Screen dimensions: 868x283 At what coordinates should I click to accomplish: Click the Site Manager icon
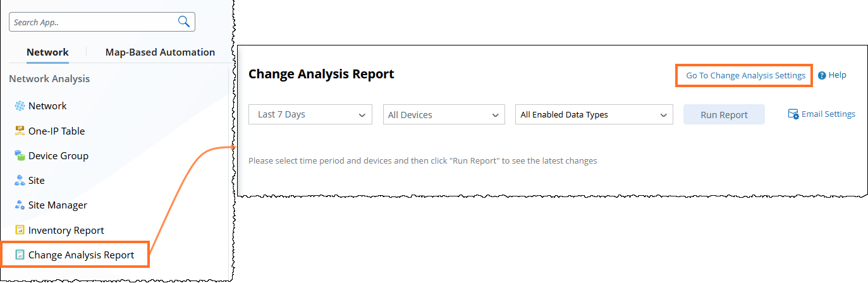[20, 205]
